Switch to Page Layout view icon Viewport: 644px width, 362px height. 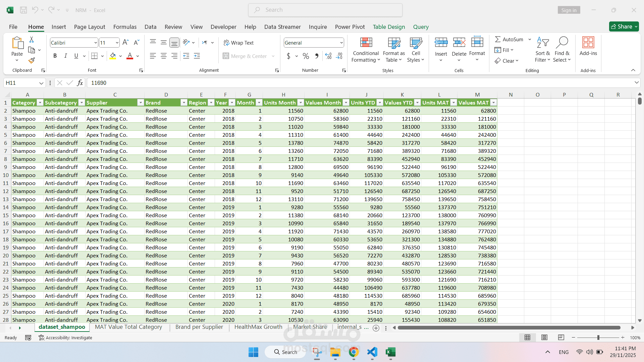544,338
